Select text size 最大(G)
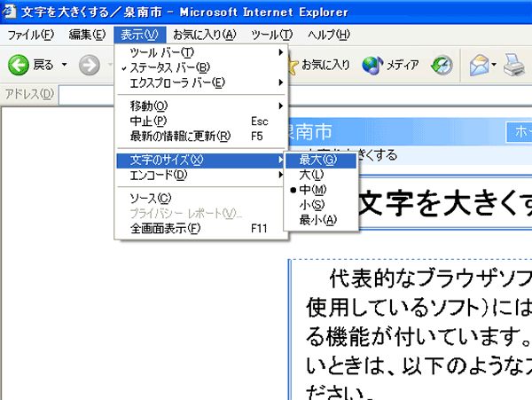 [x=321, y=161]
